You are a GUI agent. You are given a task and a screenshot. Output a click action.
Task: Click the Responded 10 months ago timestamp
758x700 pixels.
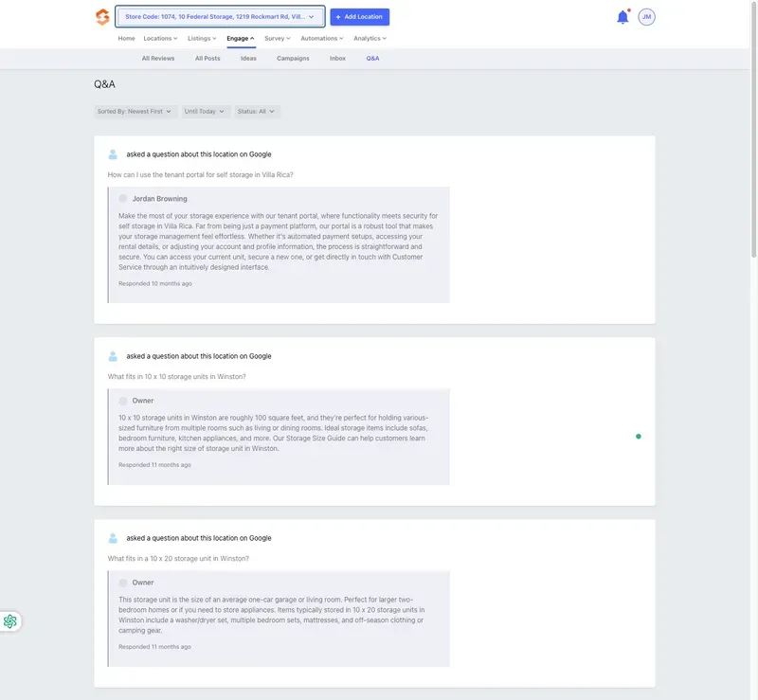click(x=155, y=284)
